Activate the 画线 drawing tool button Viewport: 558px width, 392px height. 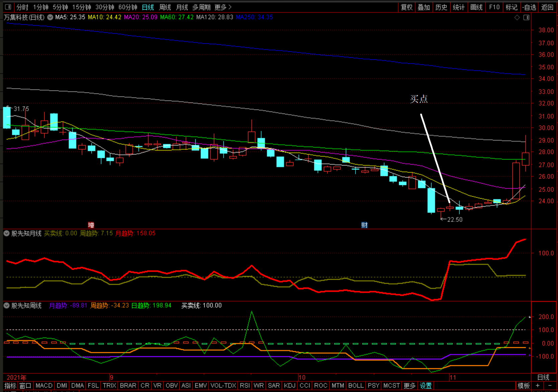476,7
